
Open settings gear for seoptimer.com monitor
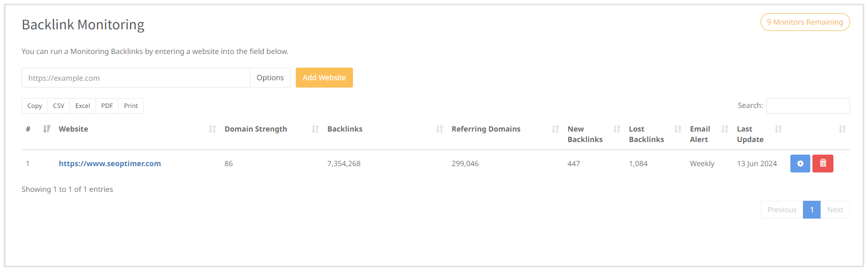[800, 164]
